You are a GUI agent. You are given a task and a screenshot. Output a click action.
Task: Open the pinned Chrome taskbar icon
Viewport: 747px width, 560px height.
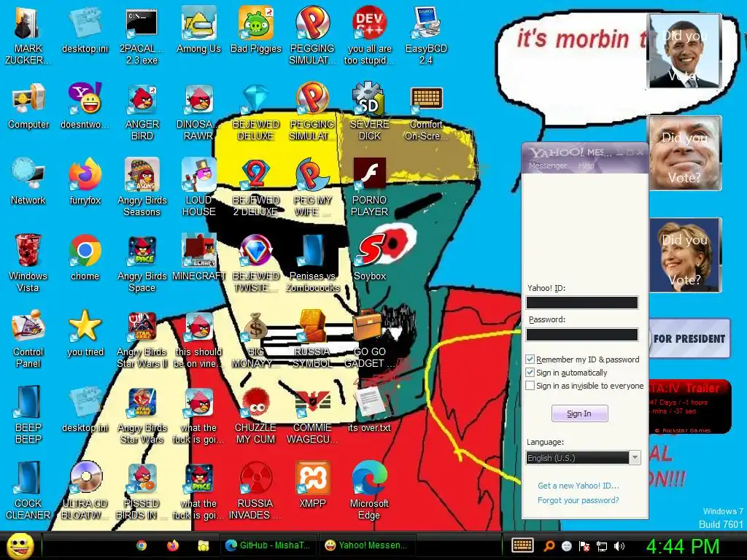click(142, 545)
